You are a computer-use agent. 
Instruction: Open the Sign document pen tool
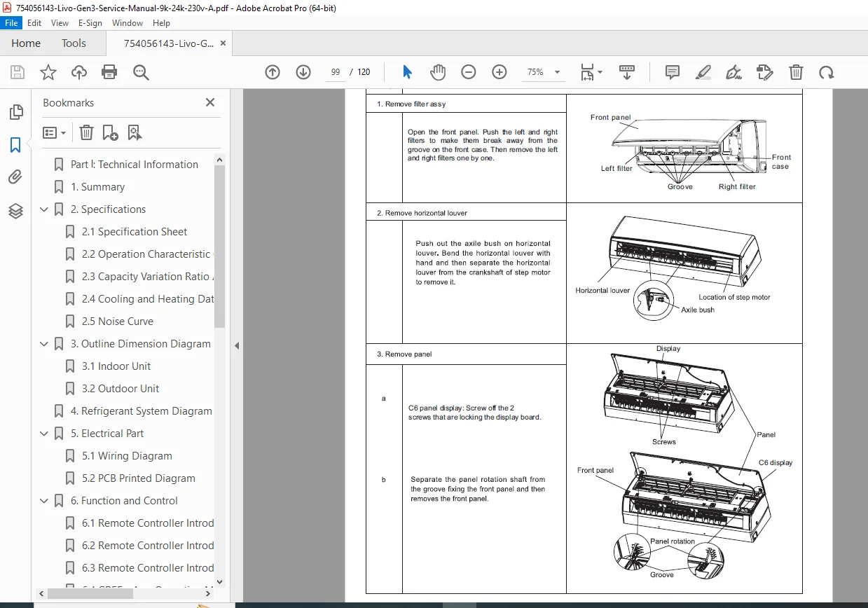[x=734, y=72]
